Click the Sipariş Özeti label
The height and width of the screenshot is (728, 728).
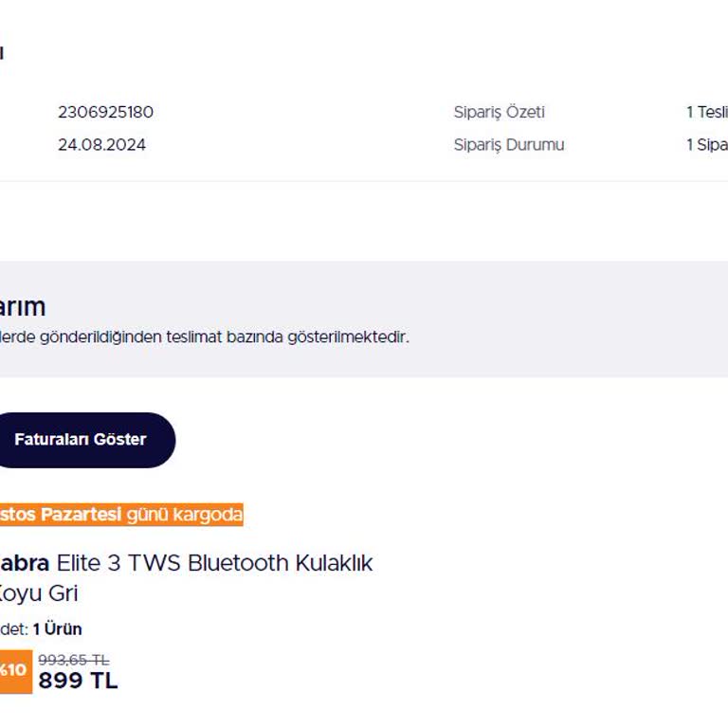click(499, 112)
